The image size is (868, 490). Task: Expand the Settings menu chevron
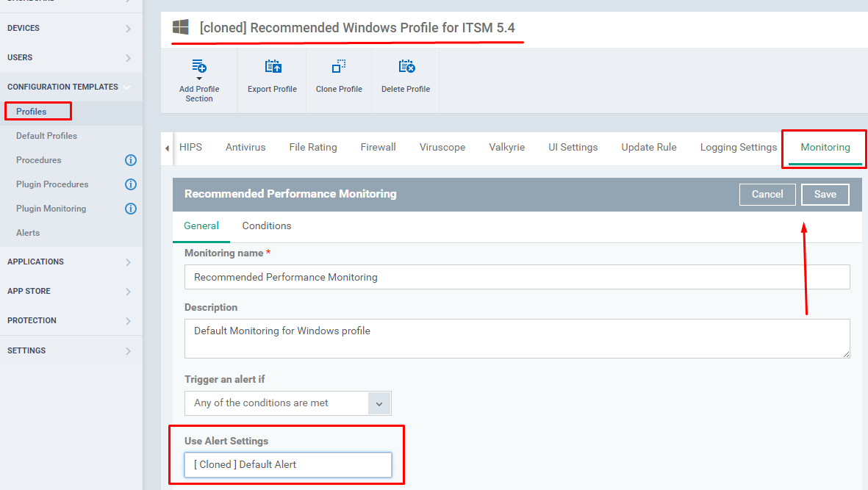pos(128,351)
